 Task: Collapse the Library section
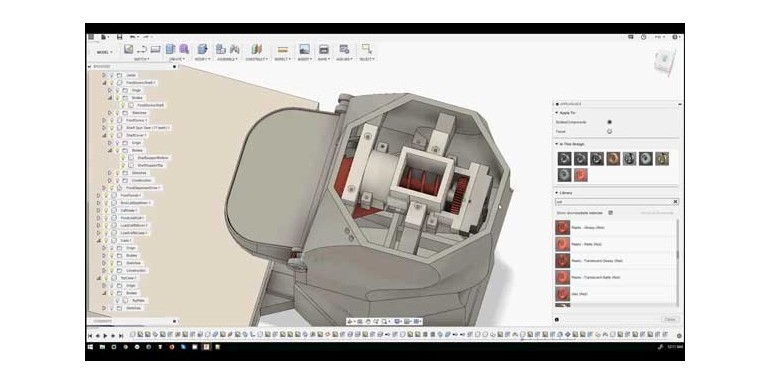[557, 192]
